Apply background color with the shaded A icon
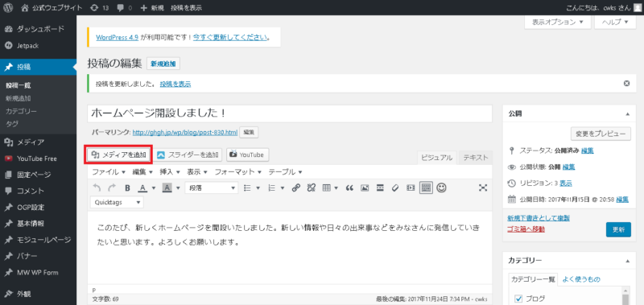This screenshot has height=305, width=644. [x=167, y=188]
